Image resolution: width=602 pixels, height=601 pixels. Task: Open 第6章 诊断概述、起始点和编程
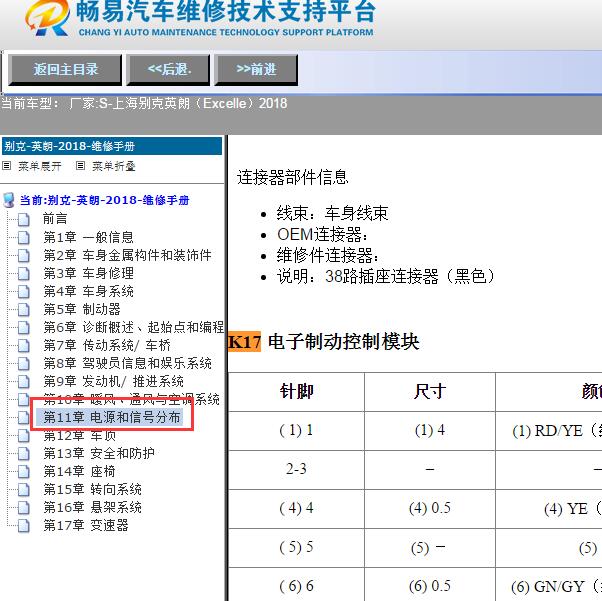133,327
